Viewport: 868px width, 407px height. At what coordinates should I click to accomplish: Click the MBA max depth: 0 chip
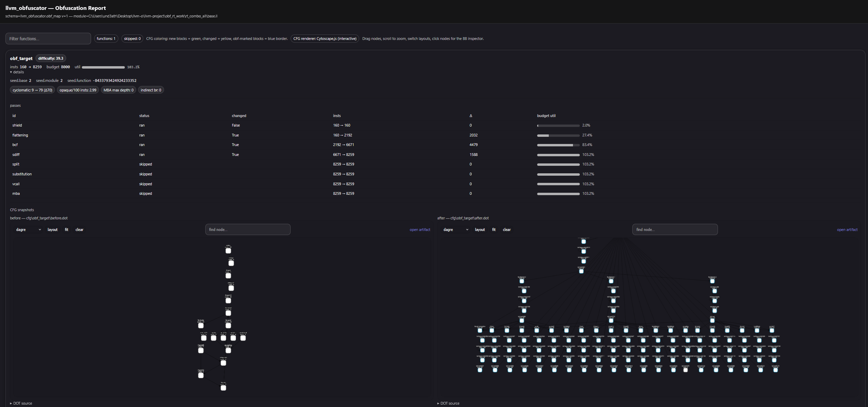[118, 90]
